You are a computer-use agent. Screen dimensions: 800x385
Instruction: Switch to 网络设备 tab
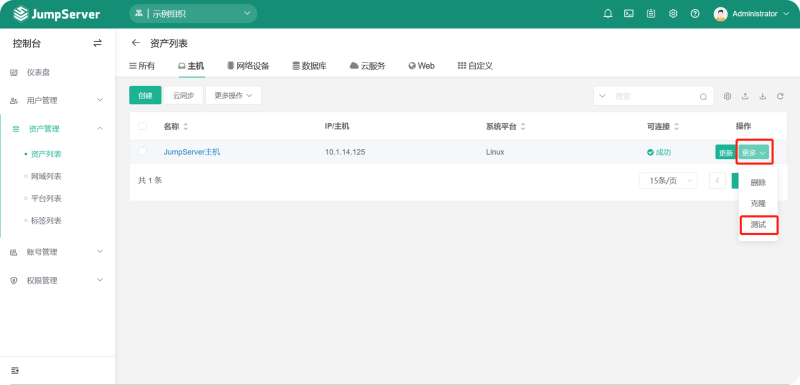[x=248, y=66]
